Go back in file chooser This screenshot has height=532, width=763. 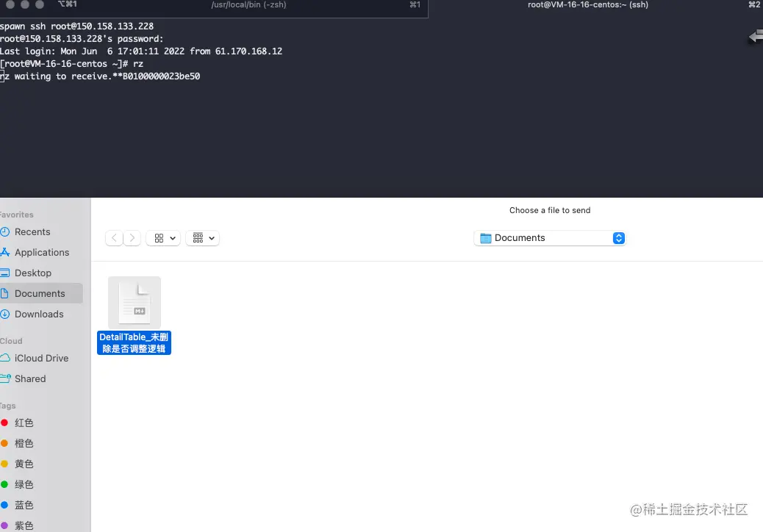click(114, 238)
